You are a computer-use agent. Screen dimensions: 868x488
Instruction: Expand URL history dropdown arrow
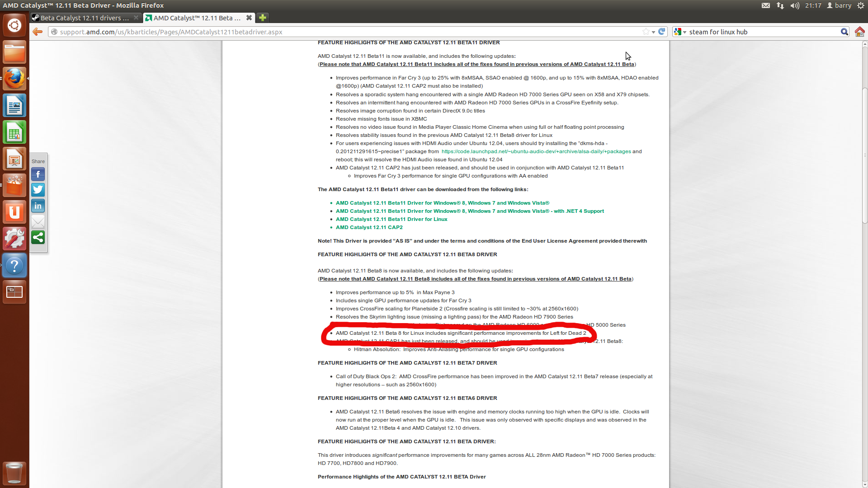[654, 32]
